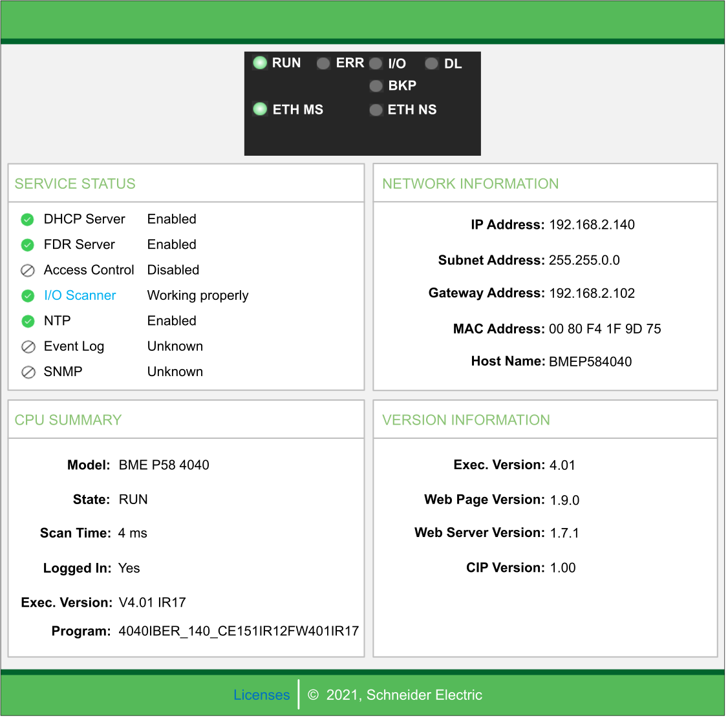Click Event Log unknown status icon
728x718 pixels.
click(28, 347)
